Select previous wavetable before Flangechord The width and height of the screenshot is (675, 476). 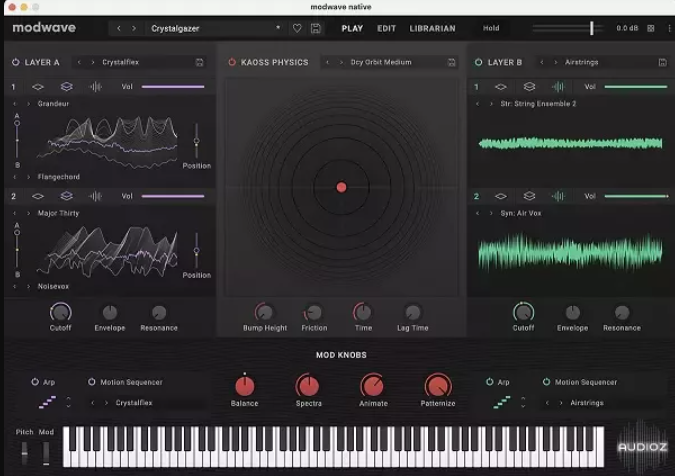[15, 177]
